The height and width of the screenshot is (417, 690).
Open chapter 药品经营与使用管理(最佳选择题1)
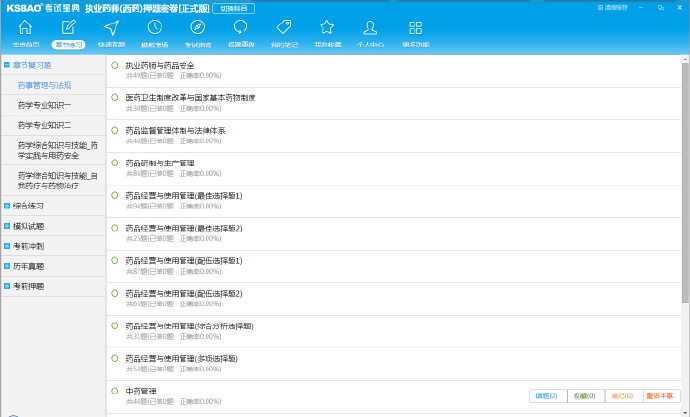pos(184,196)
